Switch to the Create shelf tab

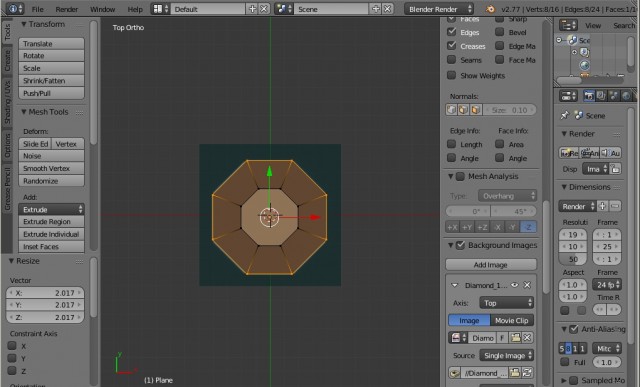[7, 60]
